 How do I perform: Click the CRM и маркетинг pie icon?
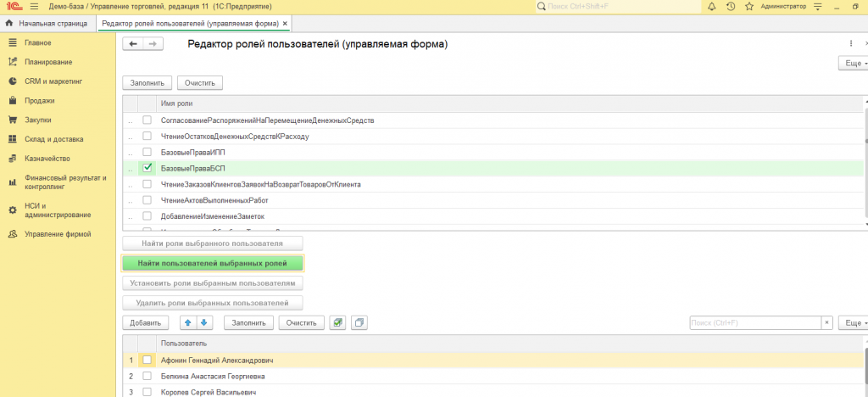[x=12, y=81]
